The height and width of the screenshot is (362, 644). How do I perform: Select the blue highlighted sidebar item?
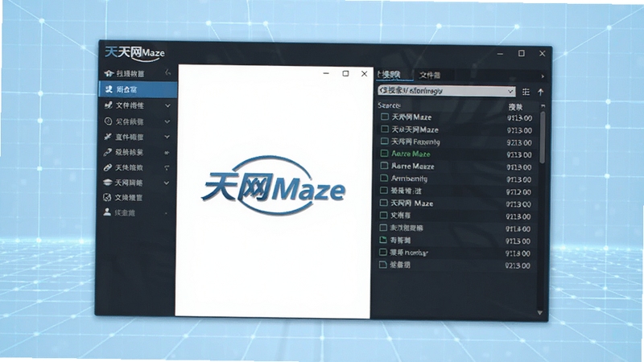(138, 89)
